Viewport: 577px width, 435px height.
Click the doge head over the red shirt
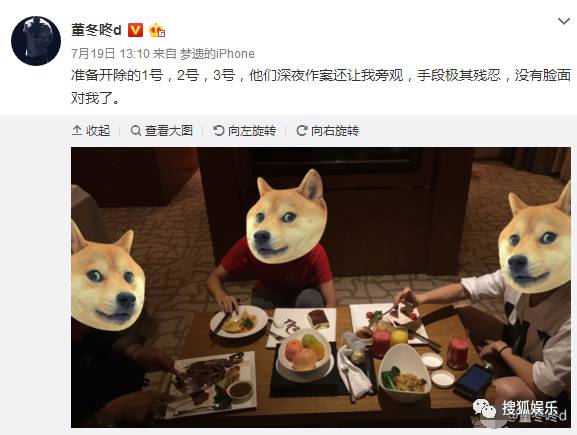point(286,217)
